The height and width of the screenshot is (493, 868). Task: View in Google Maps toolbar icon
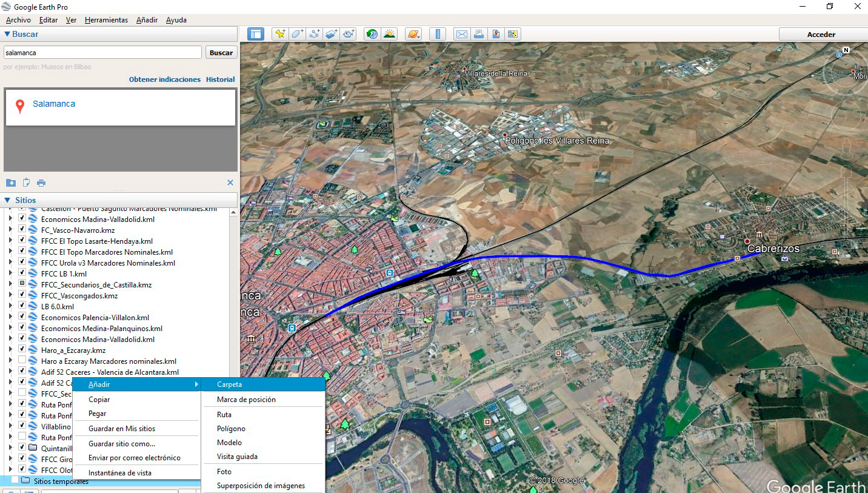coord(513,34)
